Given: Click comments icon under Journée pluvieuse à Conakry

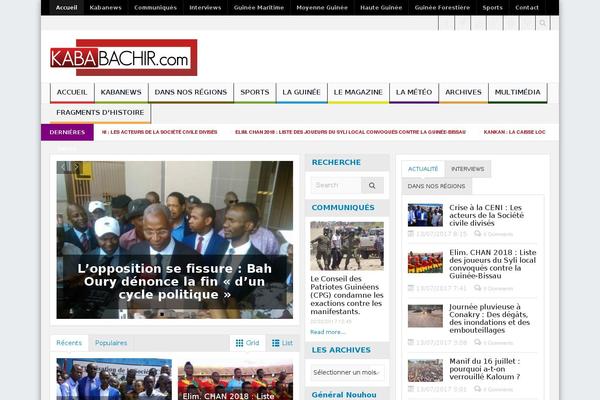Looking at the screenshot, I should 478,342.
